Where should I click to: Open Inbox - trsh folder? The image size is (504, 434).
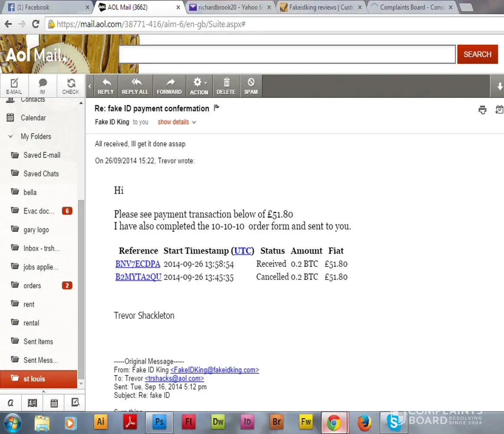[42, 248]
